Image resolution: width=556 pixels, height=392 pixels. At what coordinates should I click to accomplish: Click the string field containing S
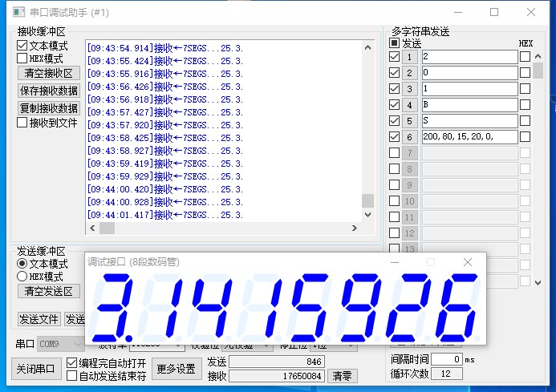click(470, 120)
